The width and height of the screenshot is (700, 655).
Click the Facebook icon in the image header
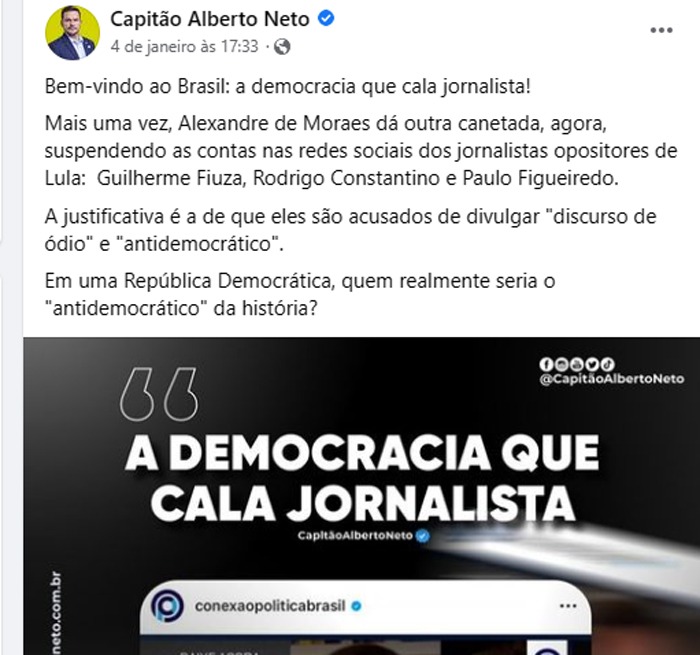click(x=546, y=364)
